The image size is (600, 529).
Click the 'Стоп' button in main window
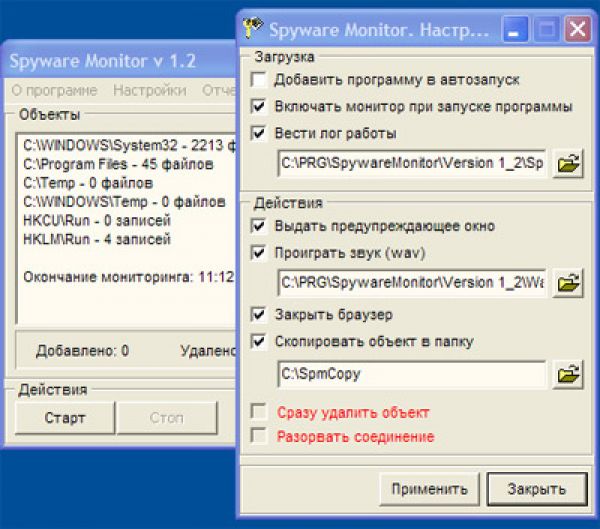167,418
